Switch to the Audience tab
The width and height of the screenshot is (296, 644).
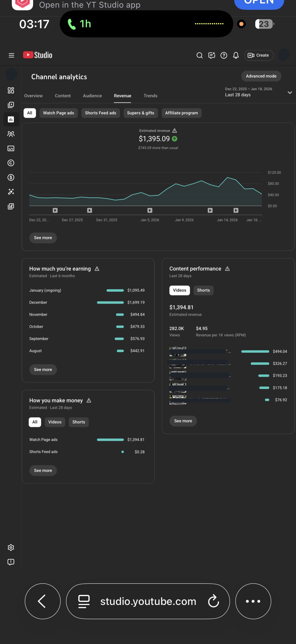[x=92, y=96]
